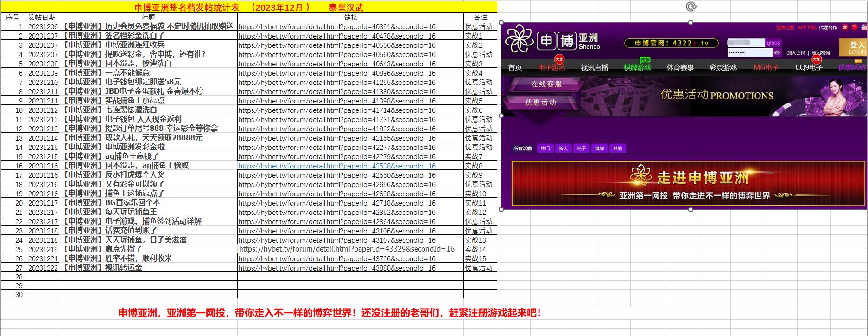
Task: Click the remark cell 实战15
Action: click(481, 258)
